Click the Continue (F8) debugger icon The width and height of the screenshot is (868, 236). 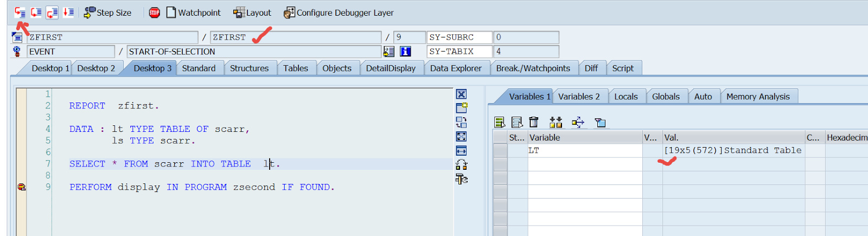(68, 12)
